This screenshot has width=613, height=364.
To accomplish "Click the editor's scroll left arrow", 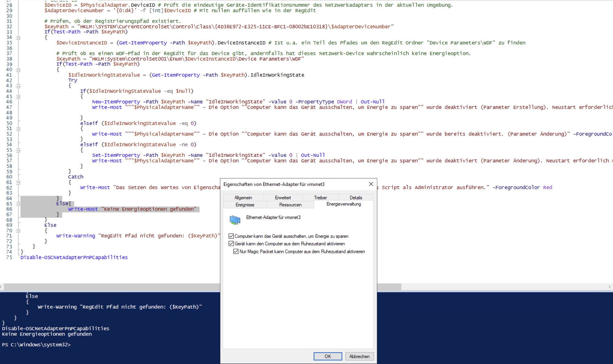I will point(2,287).
